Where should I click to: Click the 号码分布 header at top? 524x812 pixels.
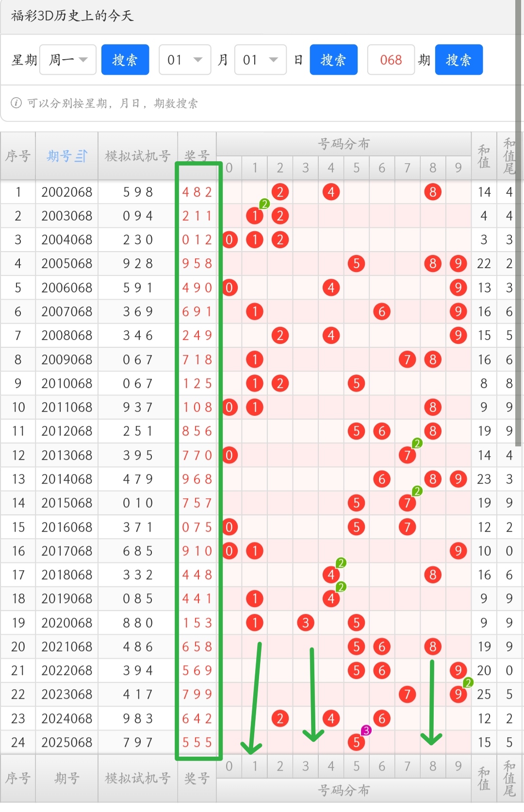pos(344,144)
